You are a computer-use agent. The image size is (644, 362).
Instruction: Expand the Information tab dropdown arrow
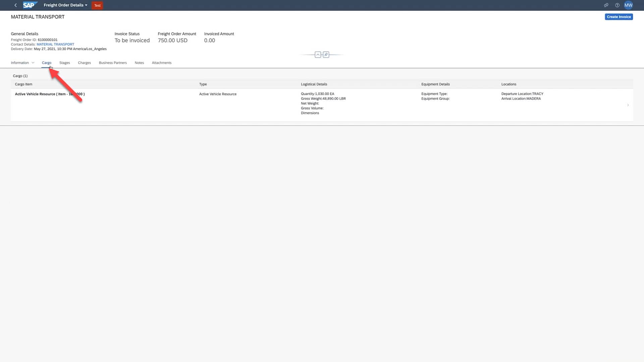(x=33, y=63)
